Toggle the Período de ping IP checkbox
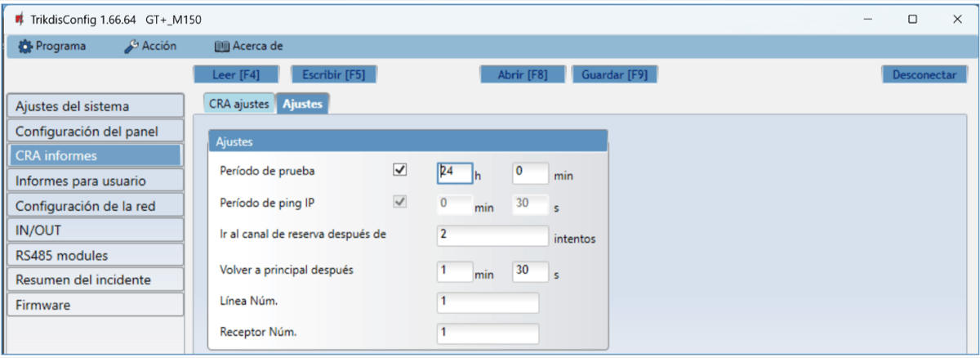The width and height of the screenshot is (980, 358). (400, 202)
